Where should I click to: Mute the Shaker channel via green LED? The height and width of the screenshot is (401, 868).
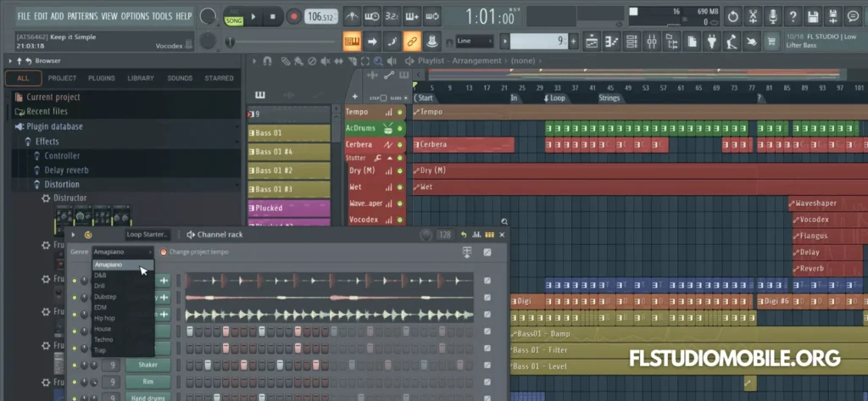pos(75,365)
